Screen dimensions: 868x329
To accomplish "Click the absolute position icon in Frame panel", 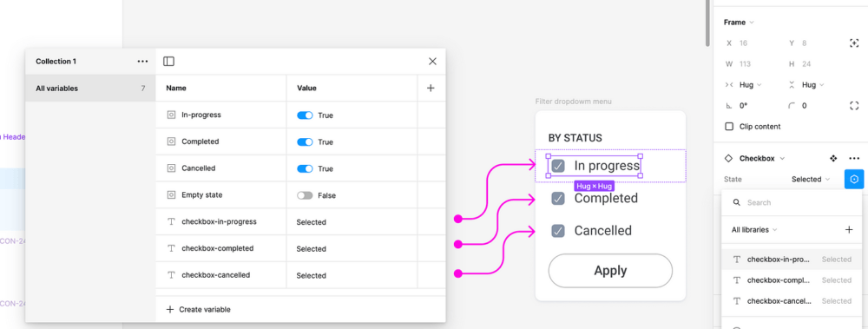I will [x=854, y=43].
